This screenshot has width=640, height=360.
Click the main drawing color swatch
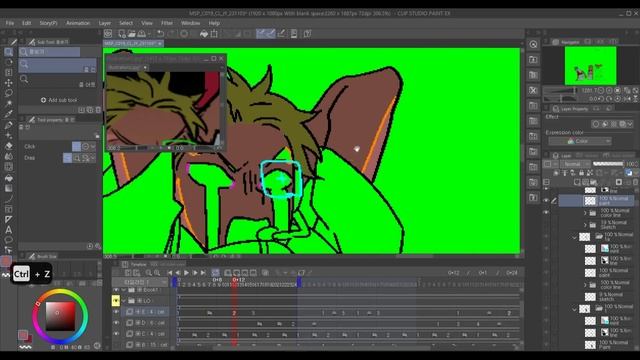tap(22, 336)
